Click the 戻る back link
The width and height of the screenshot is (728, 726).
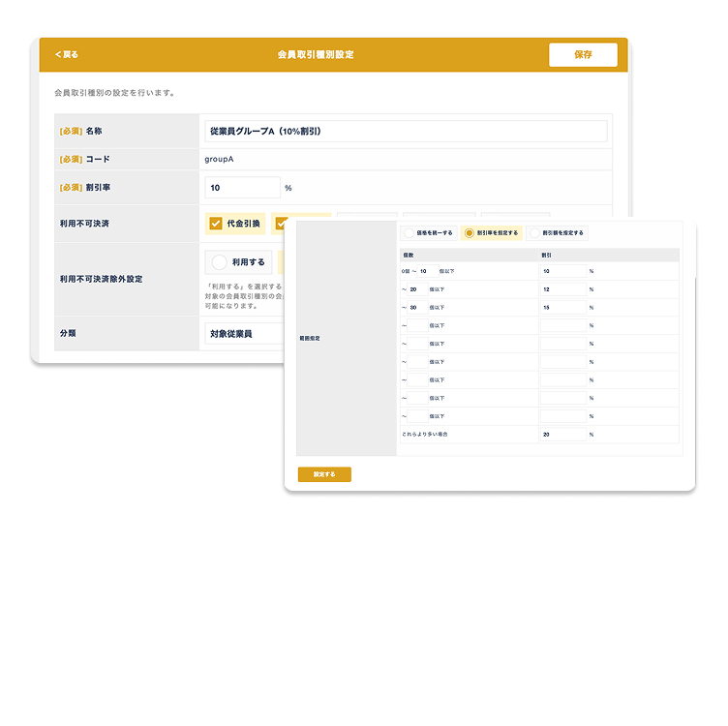coord(67,54)
